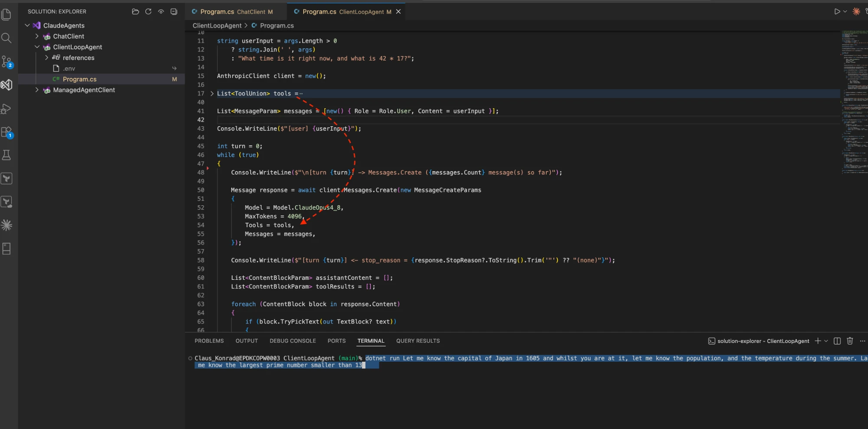Open run button dropdown arrow
Screen dimensions: 868x429
[x=845, y=12]
